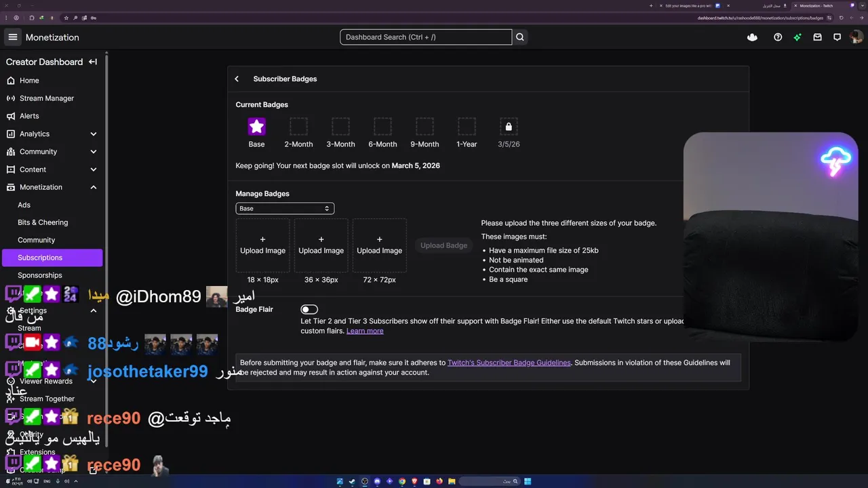Open Stream Manager from sidebar
The height and width of the screenshot is (488, 868).
click(x=47, y=98)
